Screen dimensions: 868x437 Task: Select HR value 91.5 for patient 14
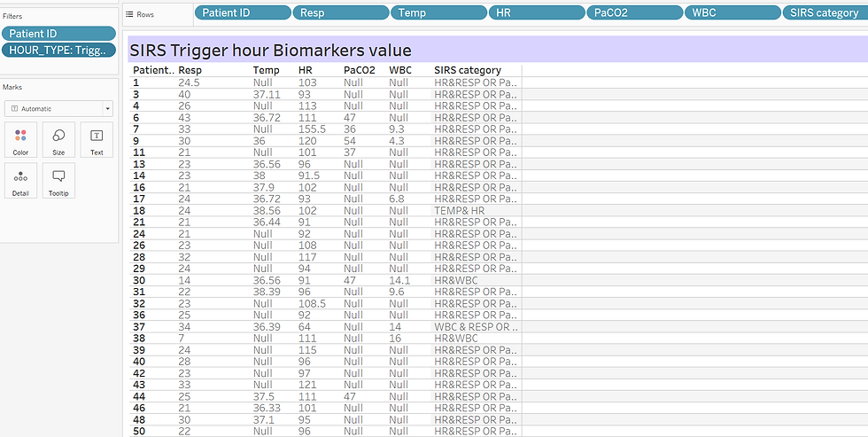pos(309,176)
